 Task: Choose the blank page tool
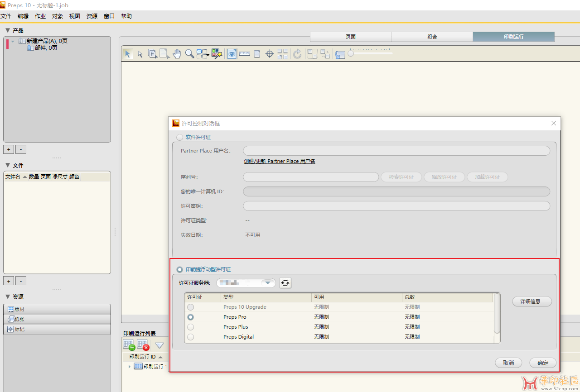click(164, 54)
